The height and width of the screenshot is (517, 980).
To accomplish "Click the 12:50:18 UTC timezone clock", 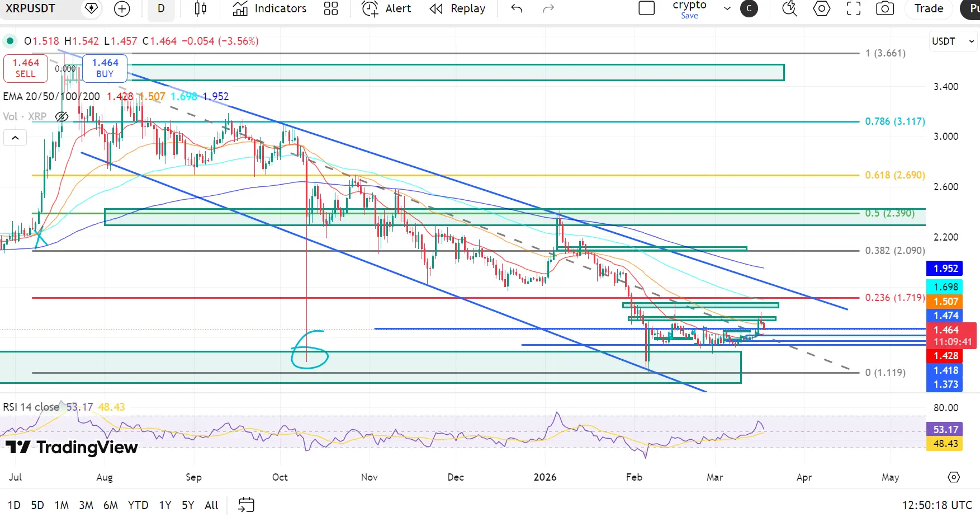I will coord(937,505).
